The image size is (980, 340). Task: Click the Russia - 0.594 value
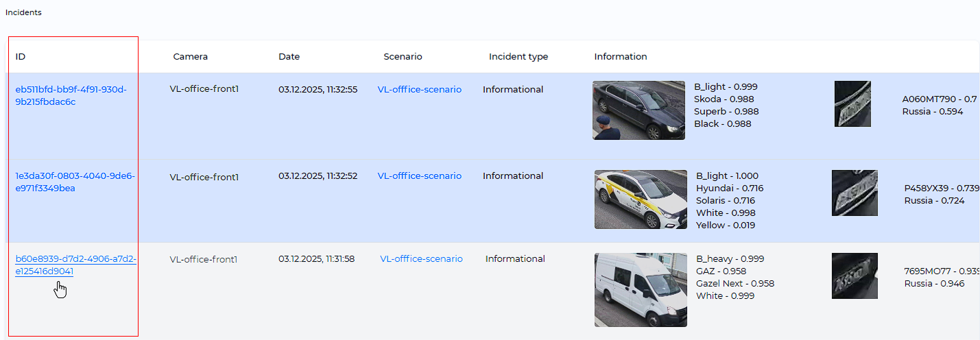[x=933, y=111]
